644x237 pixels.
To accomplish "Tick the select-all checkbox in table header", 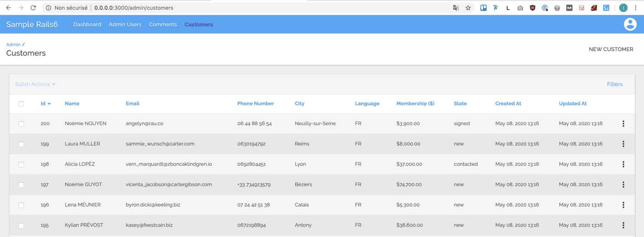I will click(x=21, y=104).
